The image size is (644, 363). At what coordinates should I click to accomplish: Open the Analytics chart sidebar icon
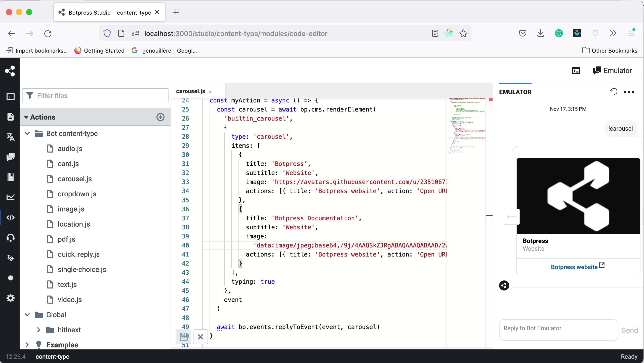[10, 197]
